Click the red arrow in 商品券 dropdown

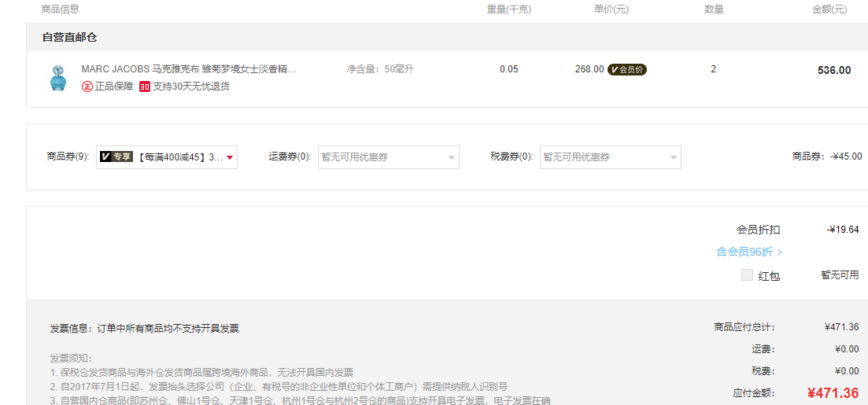[x=231, y=158]
